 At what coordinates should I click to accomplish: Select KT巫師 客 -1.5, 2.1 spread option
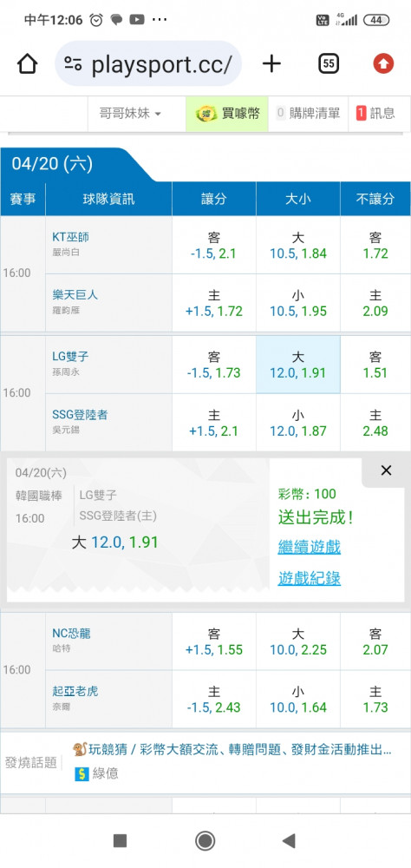coord(214,246)
